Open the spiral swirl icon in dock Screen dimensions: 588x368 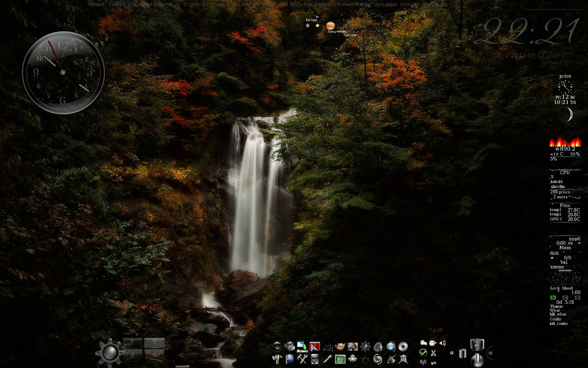pos(378,359)
